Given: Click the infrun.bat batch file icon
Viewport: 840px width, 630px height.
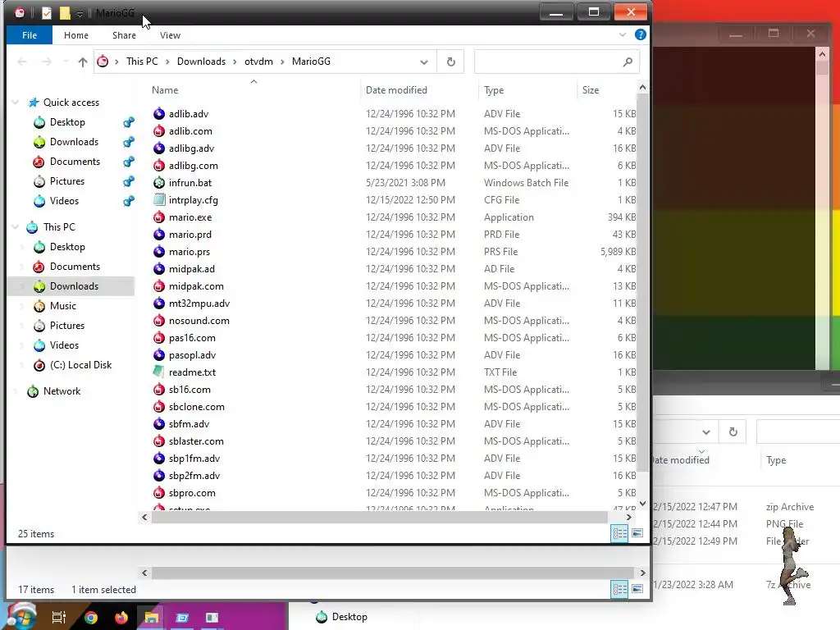Looking at the screenshot, I should click(x=158, y=183).
